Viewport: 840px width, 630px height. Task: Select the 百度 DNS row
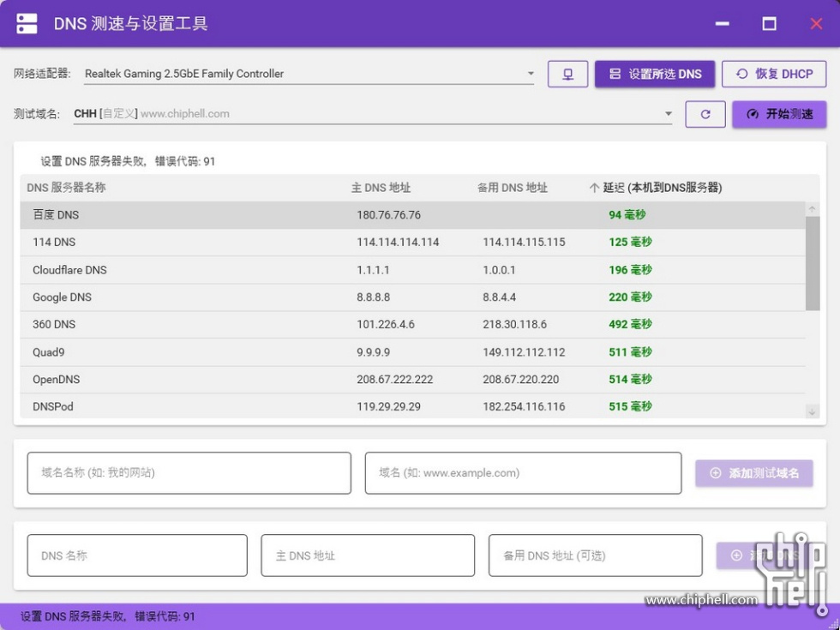click(412, 215)
